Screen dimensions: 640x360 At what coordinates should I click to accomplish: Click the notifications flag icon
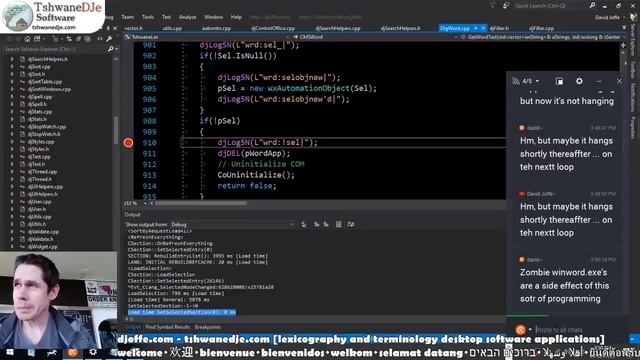tap(492, 6)
